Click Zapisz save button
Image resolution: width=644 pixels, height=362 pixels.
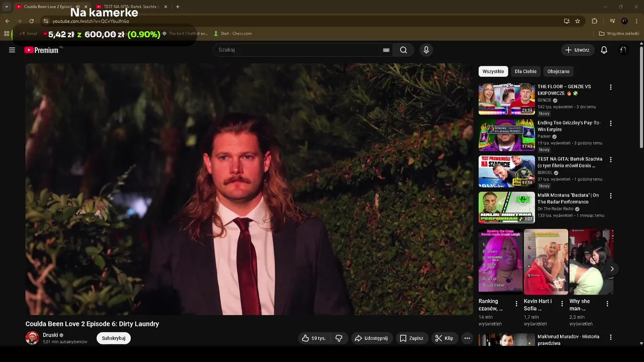pyautogui.click(x=411, y=338)
